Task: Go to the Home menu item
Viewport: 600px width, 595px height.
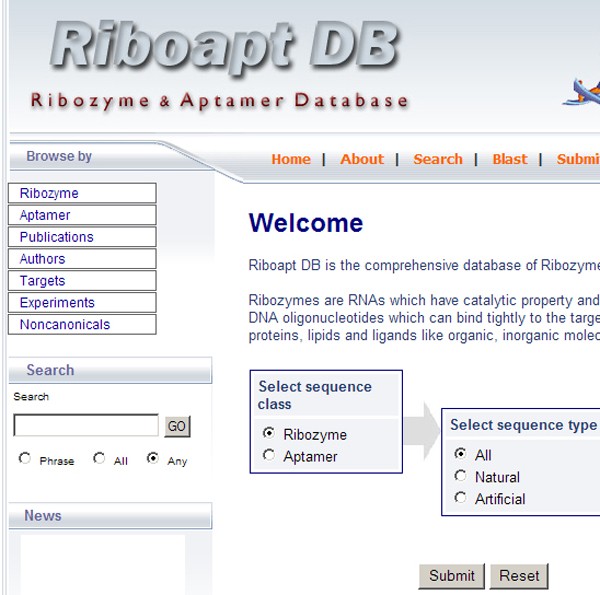Action: pos(291,159)
